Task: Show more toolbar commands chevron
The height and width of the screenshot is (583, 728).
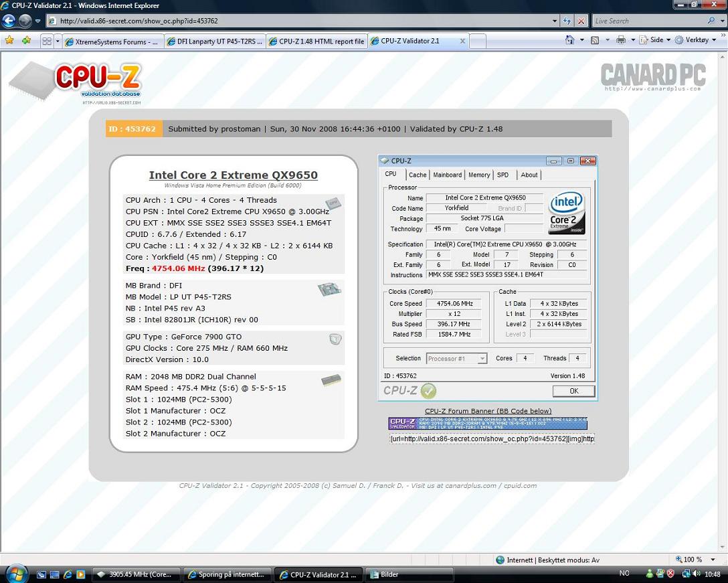Action: [x=723, y=35]
